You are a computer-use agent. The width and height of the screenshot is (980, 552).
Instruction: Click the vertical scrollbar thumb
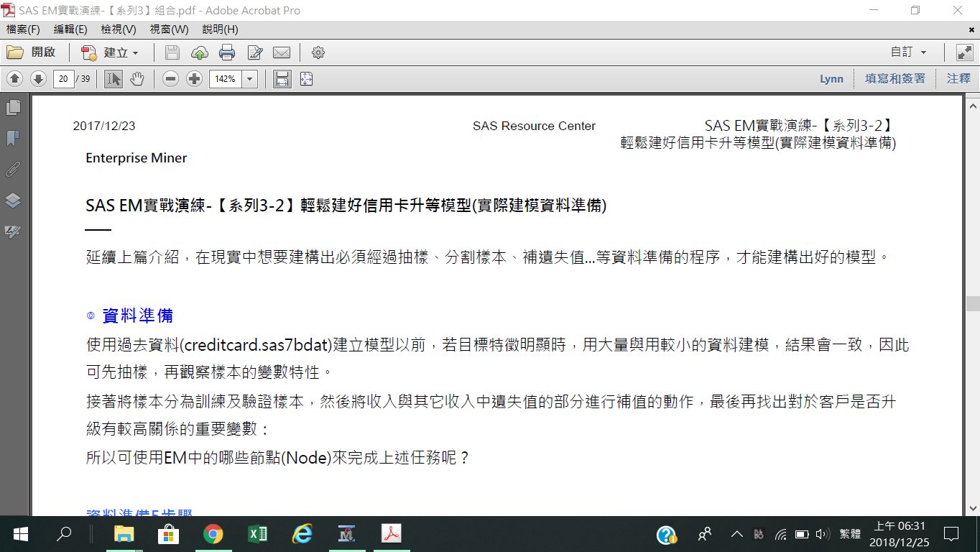pos(973,303)
